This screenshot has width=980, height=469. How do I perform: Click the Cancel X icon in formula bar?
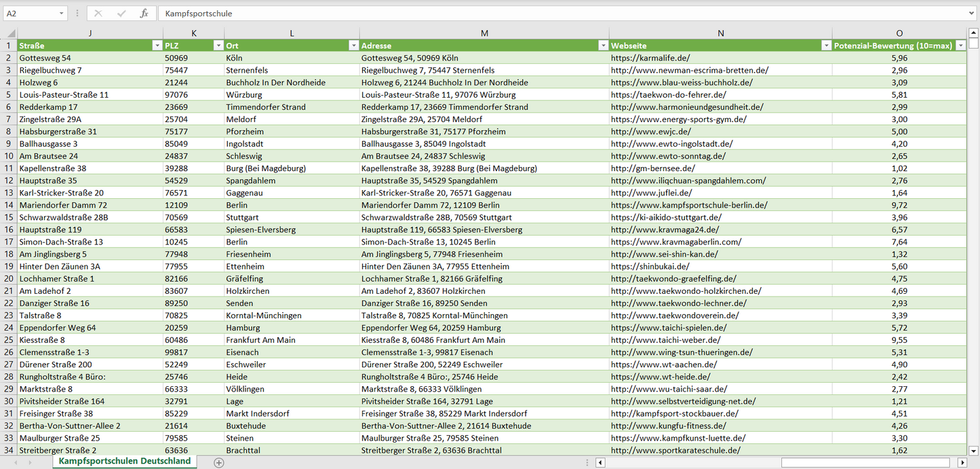[98, 14]
